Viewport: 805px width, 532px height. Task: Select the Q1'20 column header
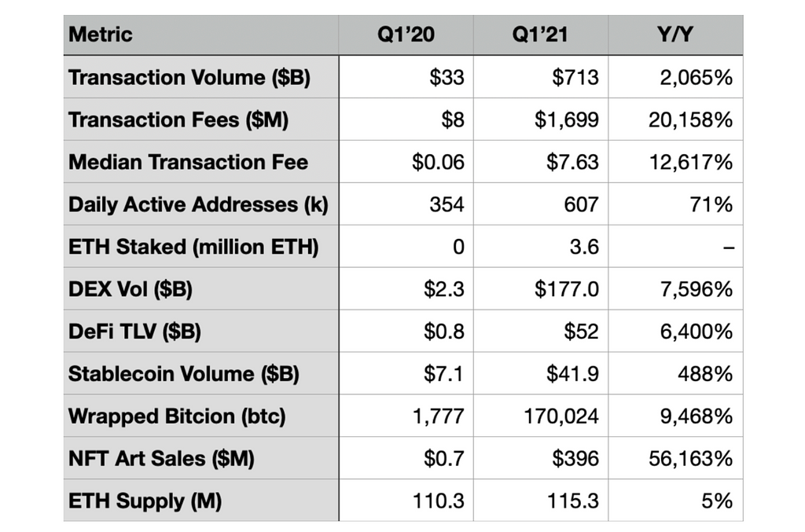(x=406, y=35)
